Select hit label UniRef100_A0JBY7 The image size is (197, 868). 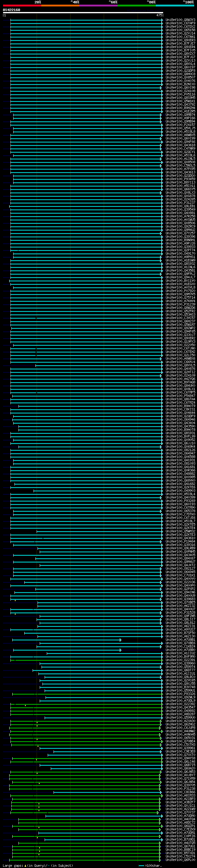[180, 775]
